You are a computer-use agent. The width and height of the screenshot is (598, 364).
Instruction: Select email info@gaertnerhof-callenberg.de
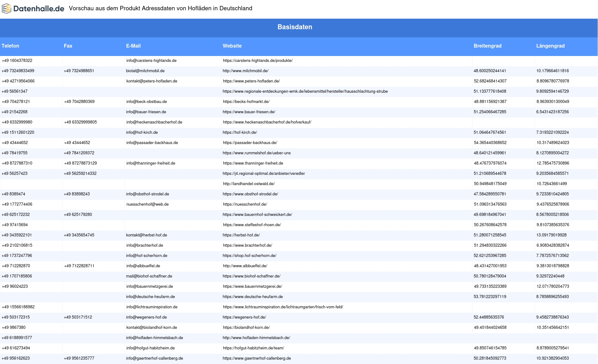coord(154,358)
